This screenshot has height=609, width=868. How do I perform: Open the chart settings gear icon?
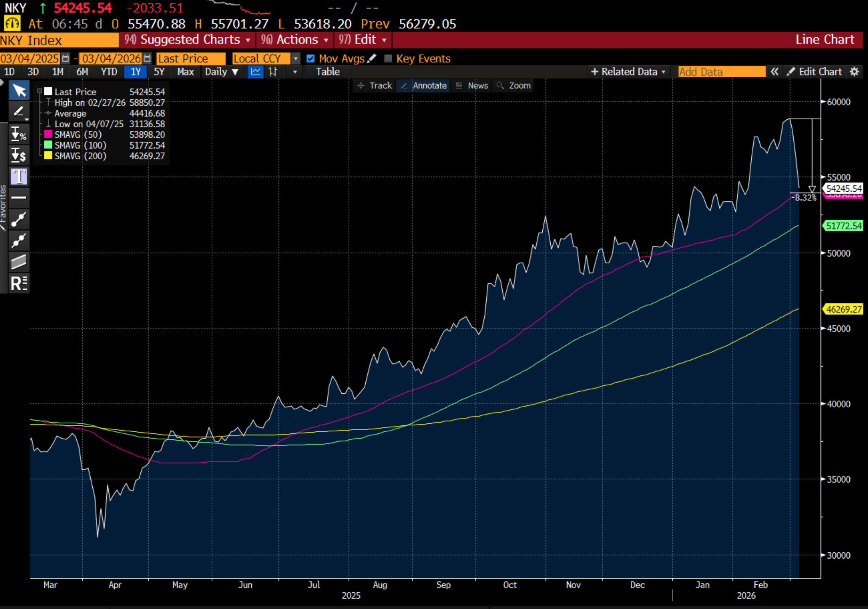tap(854, 72)
